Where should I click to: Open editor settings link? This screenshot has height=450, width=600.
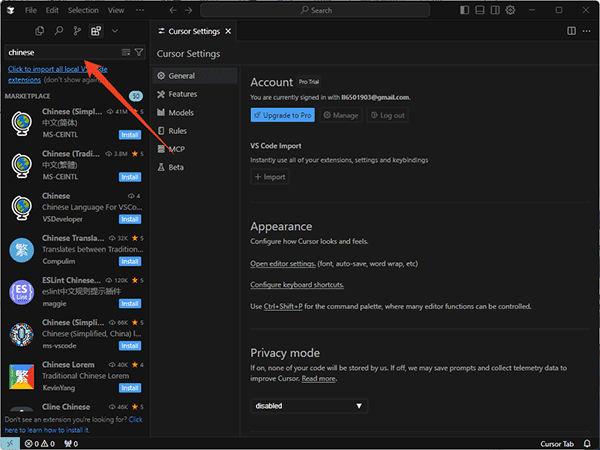(x=282, y=264)
